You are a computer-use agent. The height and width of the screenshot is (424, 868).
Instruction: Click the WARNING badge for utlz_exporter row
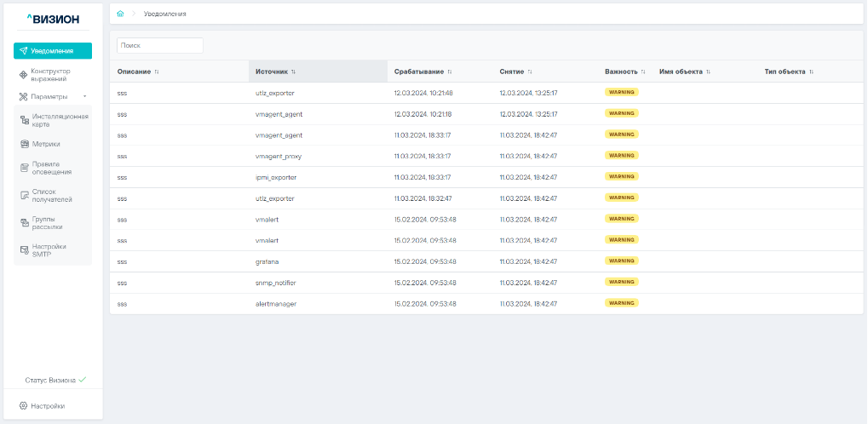[621, 92]
